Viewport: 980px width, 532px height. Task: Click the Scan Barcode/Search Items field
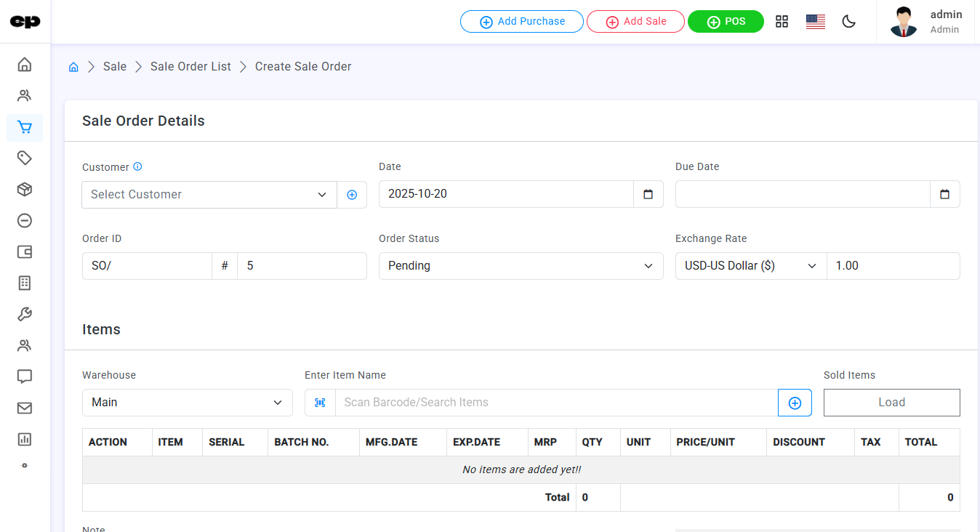556,403
